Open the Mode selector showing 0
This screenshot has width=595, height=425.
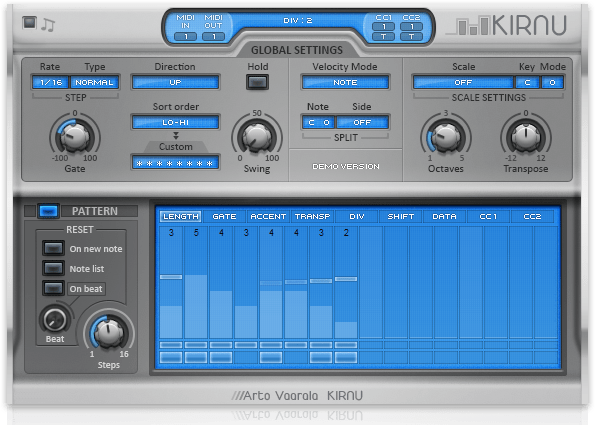[552, 82]
